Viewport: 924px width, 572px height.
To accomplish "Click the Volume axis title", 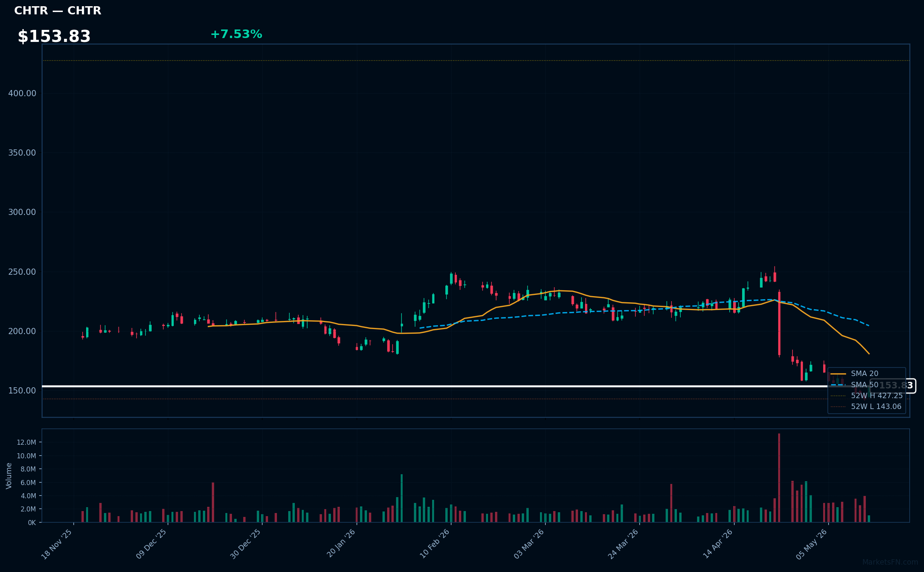I will click(9, 475).
